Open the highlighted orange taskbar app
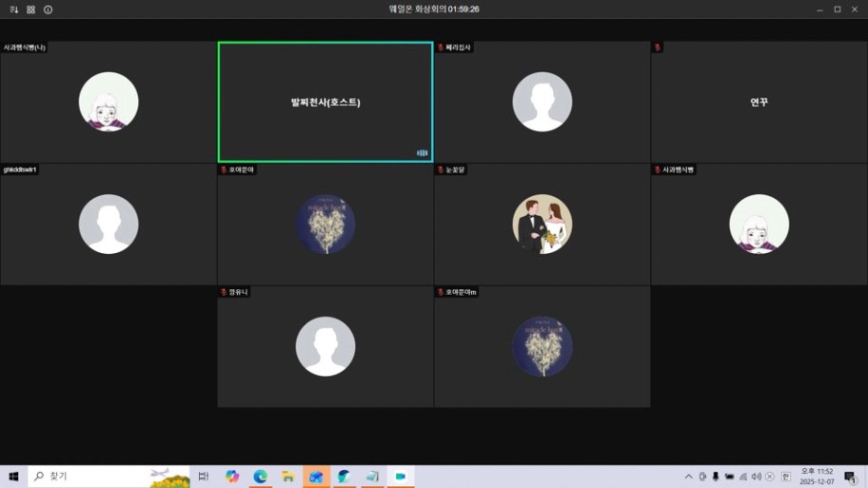The width and height of the screenshot is (868, 488). tap(316, 477)
